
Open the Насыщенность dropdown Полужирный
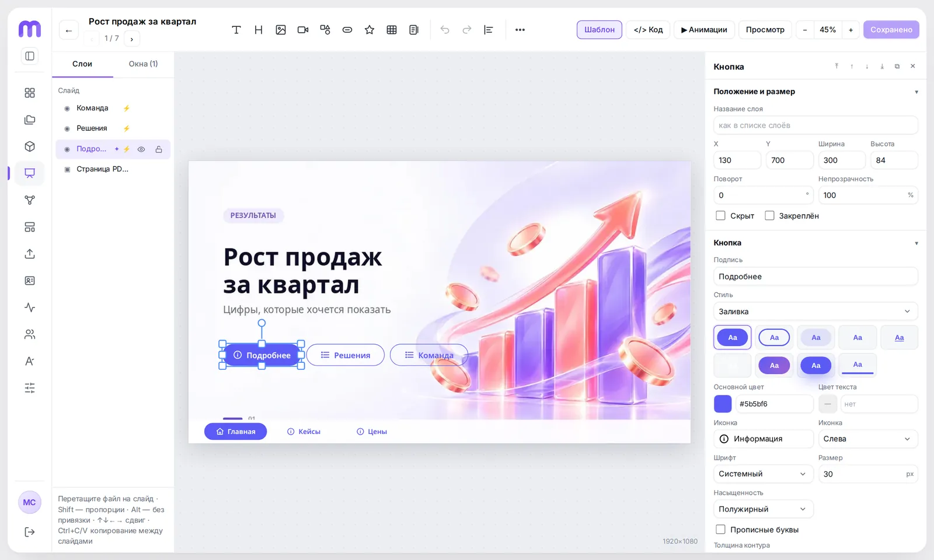click(x=763, y=509)
